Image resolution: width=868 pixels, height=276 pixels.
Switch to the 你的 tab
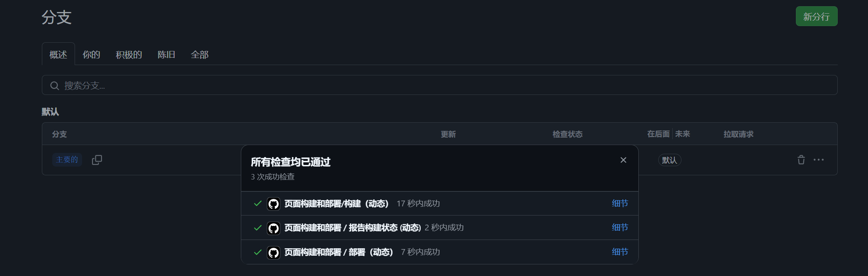pos(91,54)
